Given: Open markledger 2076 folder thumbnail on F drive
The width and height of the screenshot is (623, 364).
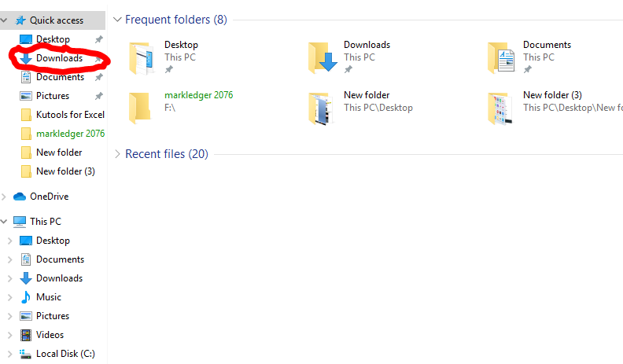Looking at the screenshot, I should click(140, 108).
